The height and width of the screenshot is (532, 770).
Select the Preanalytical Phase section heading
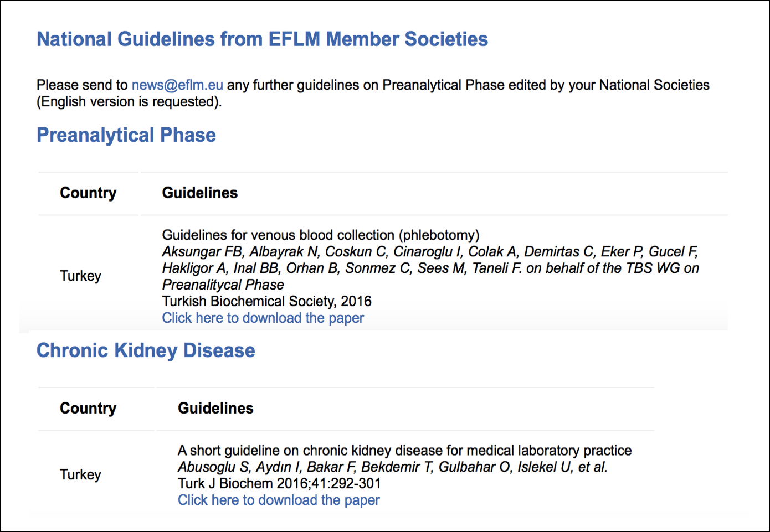click(x=126, y=135)
